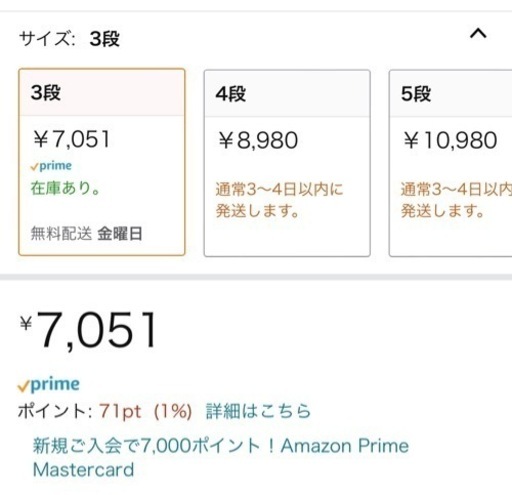
Task: Click 無料配送 金曜日 delivery text
Action: (86, 233)
